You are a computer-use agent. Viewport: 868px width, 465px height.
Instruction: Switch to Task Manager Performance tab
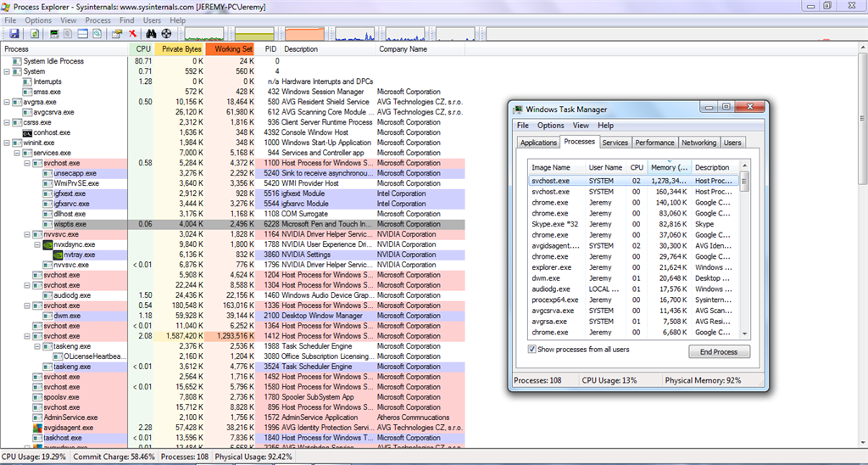tap(654, 143)
